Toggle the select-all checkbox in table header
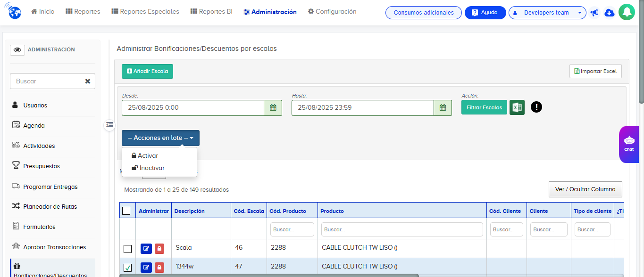This screenshot has width=644, height=277. click(126, 211)
